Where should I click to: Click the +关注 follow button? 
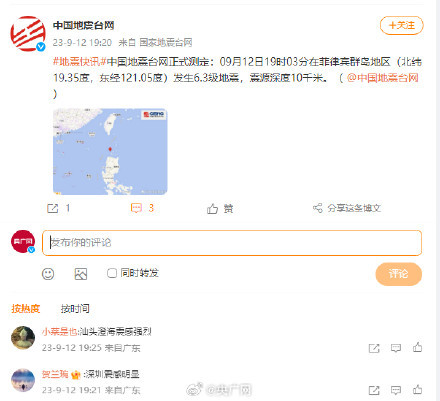click(402, 25)
